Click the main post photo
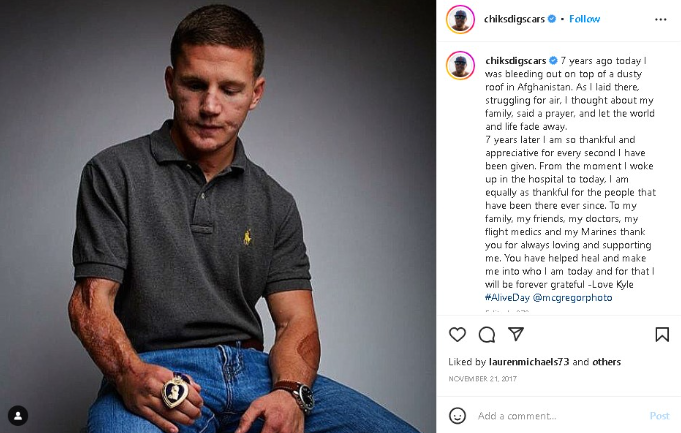681x433 pixels. 218,216
